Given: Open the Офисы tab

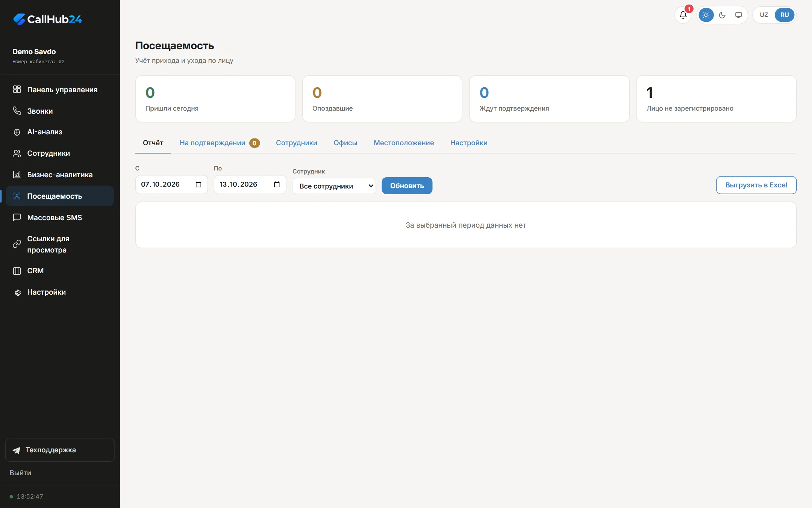Looking at the screenshot, I should pyautogui.click(x=345, y=143).
